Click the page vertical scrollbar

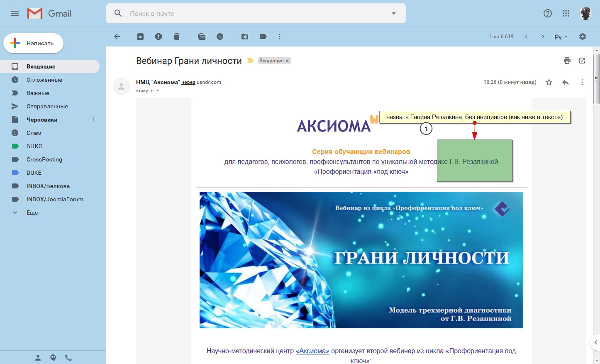click(x=596, y=79)
